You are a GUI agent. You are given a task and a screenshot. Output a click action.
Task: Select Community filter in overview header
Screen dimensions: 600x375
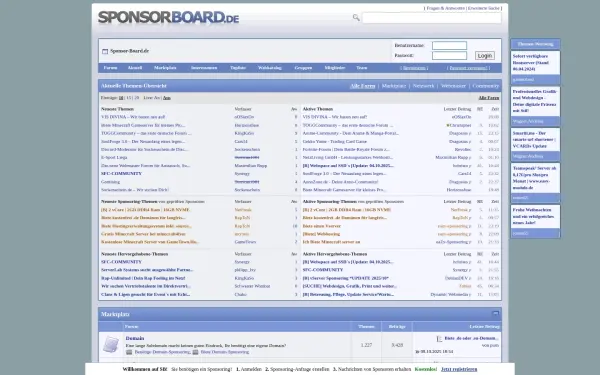(486, 86)
